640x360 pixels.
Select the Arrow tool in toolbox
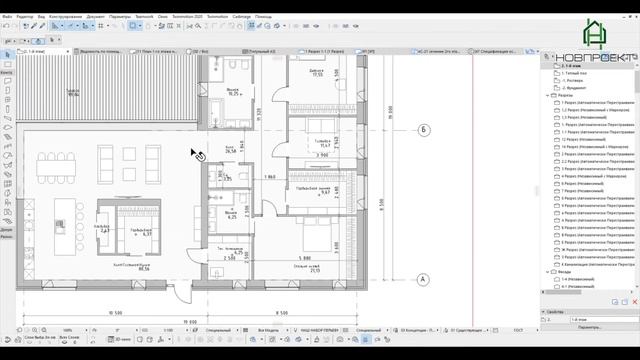pyautogui.click(x=7, y=54)
